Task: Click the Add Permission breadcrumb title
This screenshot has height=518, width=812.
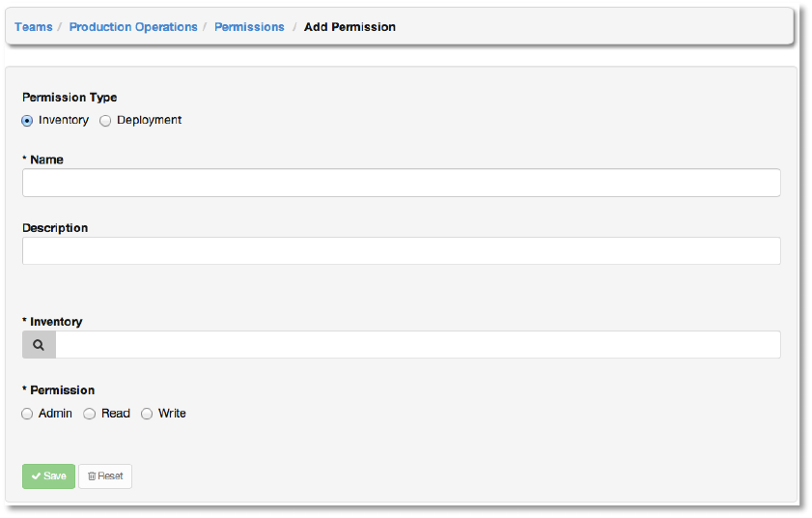Action: pyautogui.click(x=350, y=27)
